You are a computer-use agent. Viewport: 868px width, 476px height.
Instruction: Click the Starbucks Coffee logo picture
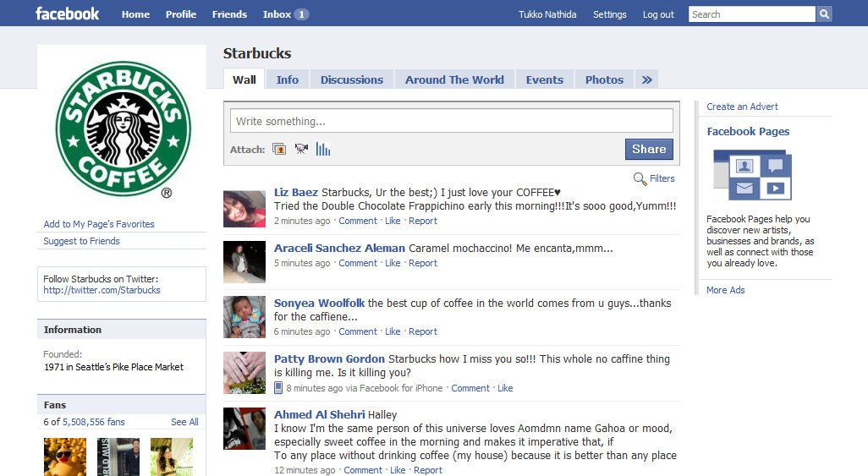[x=123, y=129]
